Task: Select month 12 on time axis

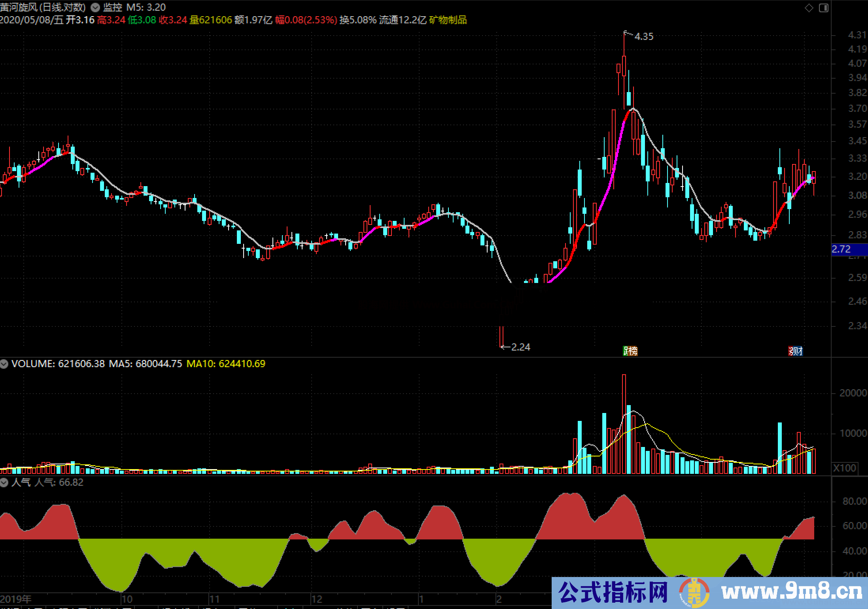Action: pyautogui.click(x=316, y=599)
